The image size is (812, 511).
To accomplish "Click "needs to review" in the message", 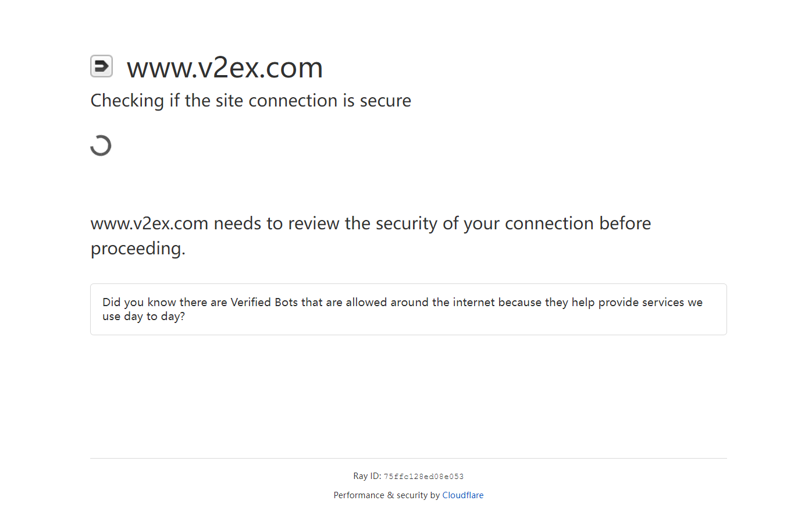I will tap(276, 223).
